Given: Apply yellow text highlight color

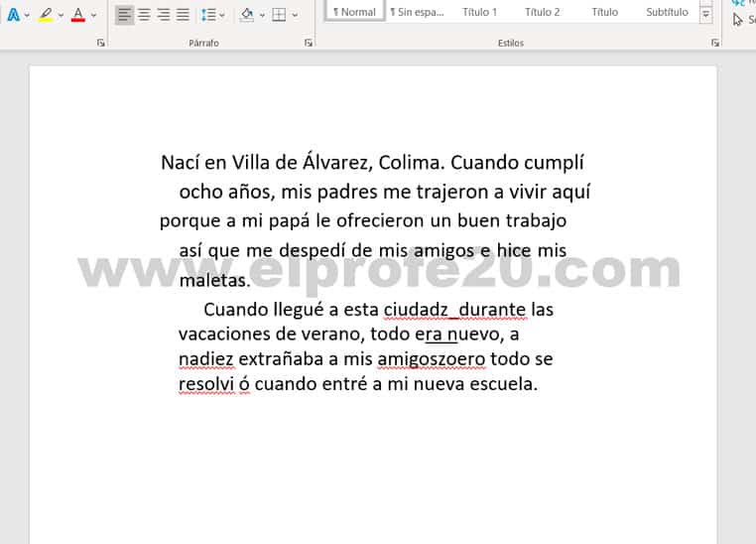Looking at the screenshot, I should pos(46,15).
